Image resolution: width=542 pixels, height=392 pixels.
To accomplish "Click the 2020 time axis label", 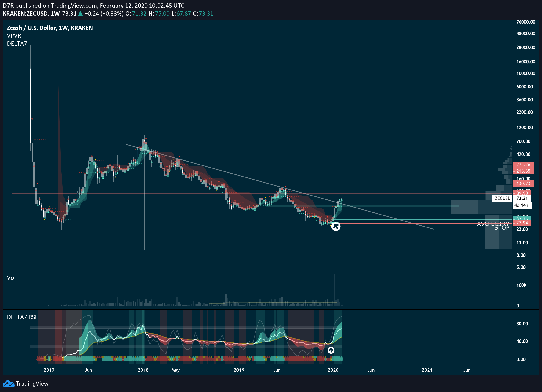I will coord(333,370).
